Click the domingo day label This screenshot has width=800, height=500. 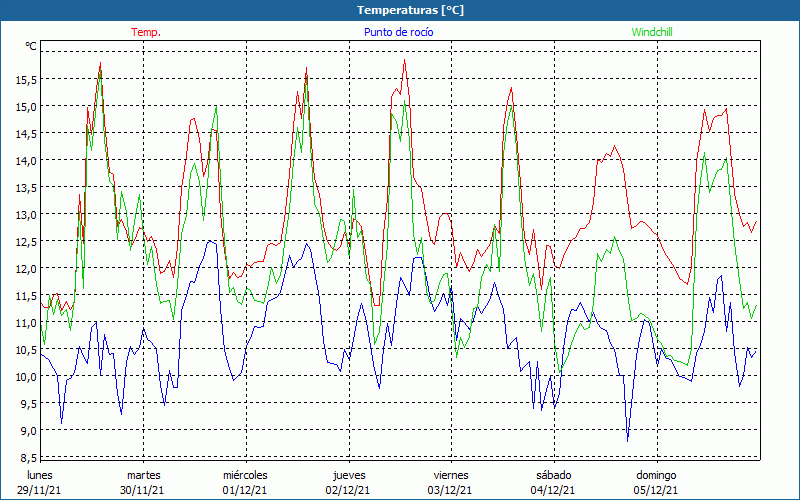pos(656,475)
